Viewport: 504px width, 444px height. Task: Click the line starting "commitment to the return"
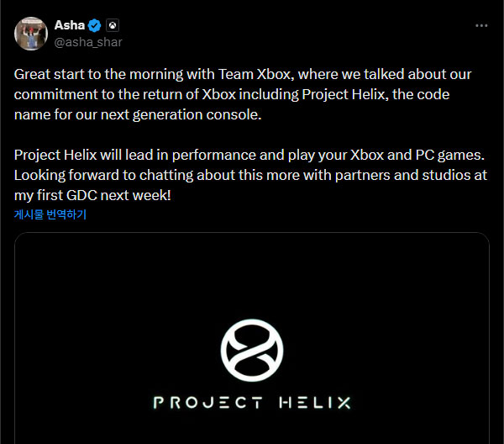pos(232,94)
